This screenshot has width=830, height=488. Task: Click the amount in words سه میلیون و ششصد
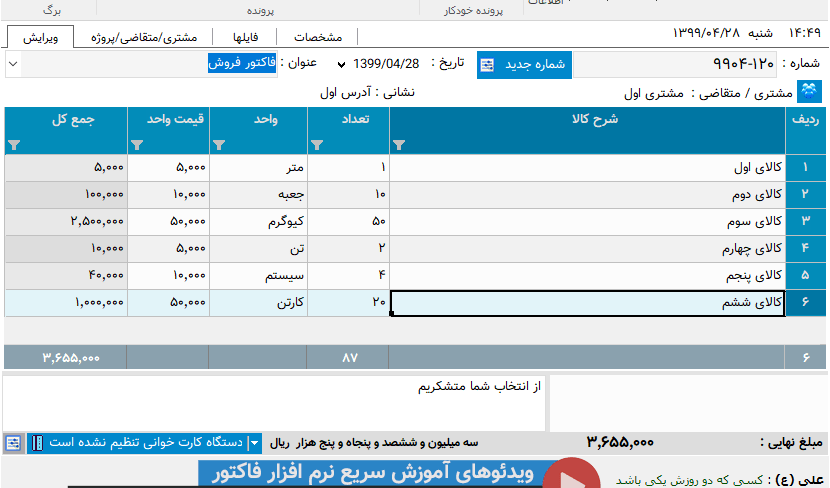[374, 443]
